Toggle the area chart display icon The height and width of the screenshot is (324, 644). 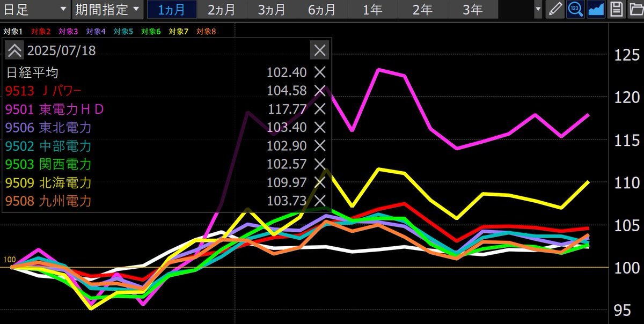point(596,10)
